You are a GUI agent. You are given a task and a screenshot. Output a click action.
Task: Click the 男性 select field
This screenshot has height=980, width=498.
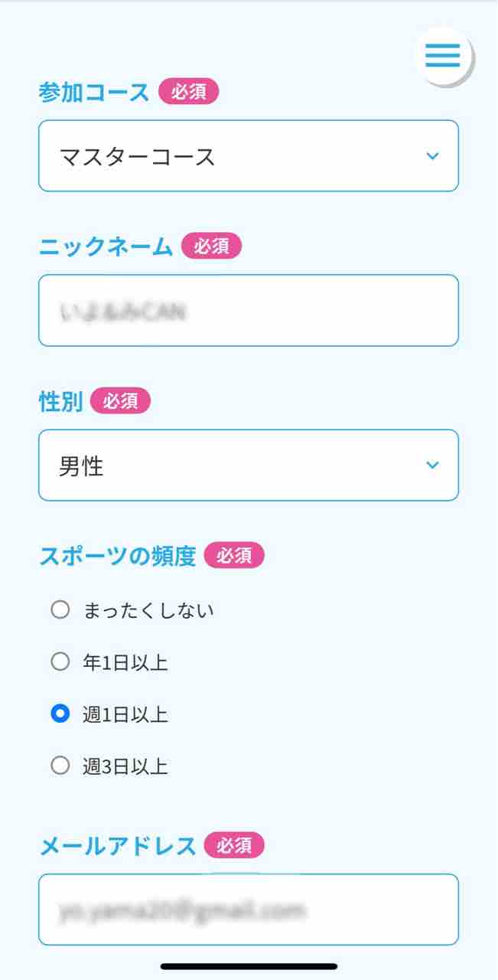229,465
